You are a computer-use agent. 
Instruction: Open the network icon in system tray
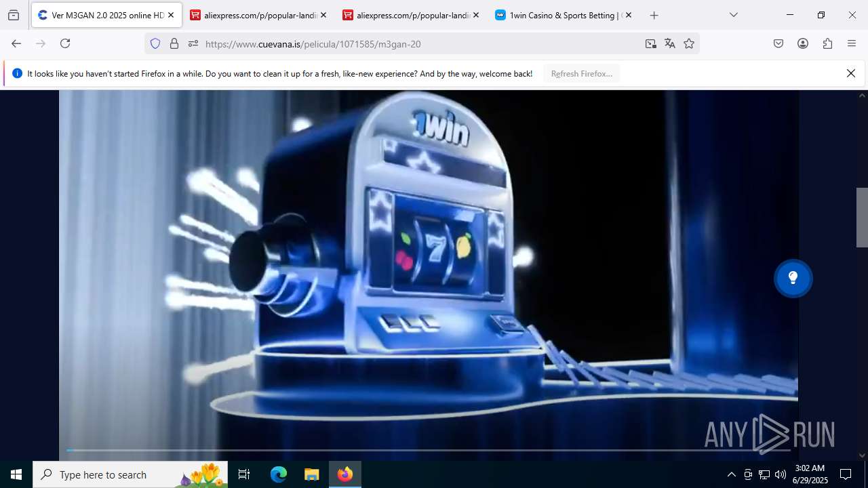pyautogui.click(x=764, y=474)
